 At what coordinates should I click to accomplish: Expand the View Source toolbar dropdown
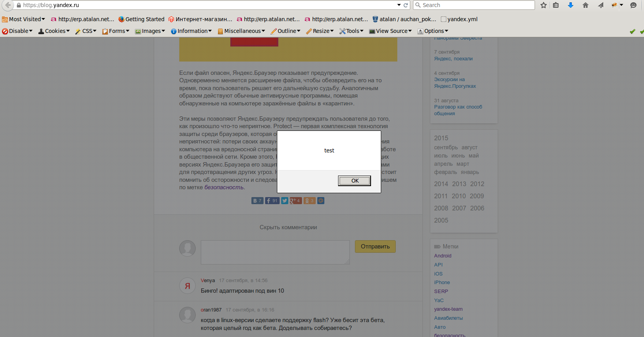[x=391, y=31]
